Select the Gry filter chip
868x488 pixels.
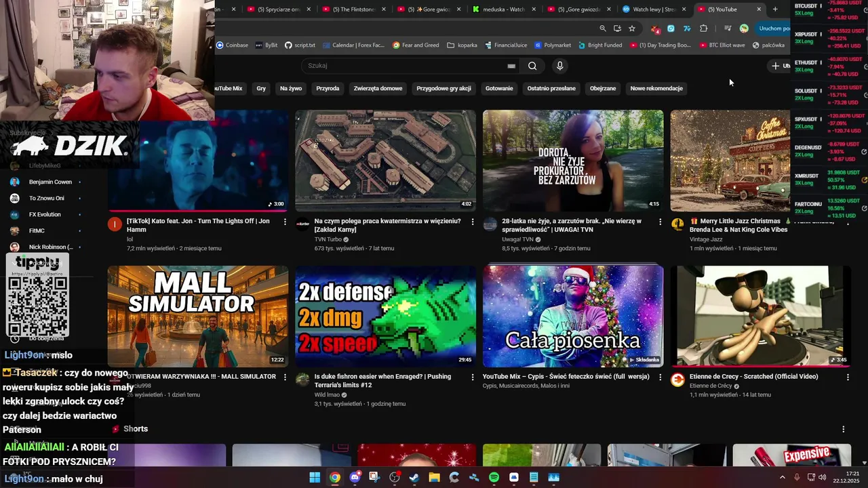point(261,88)
